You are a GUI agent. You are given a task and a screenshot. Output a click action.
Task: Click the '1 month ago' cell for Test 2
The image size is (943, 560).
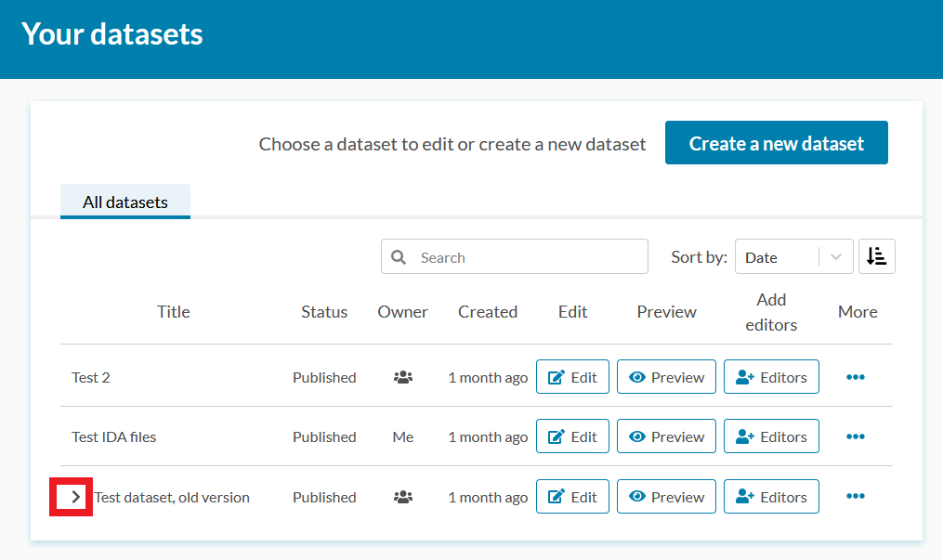coord(488,377)
